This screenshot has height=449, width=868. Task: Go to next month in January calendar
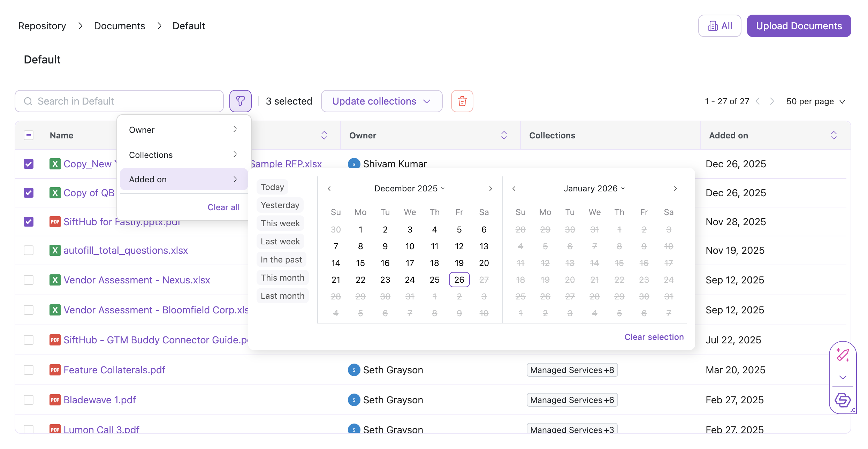tap(675, 189)
